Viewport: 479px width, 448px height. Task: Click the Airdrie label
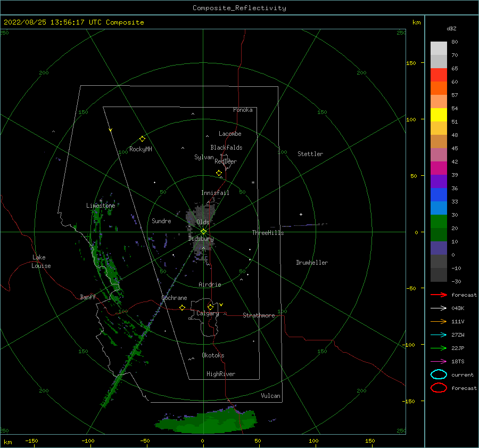pyautogui.click(x=210, y=284)
